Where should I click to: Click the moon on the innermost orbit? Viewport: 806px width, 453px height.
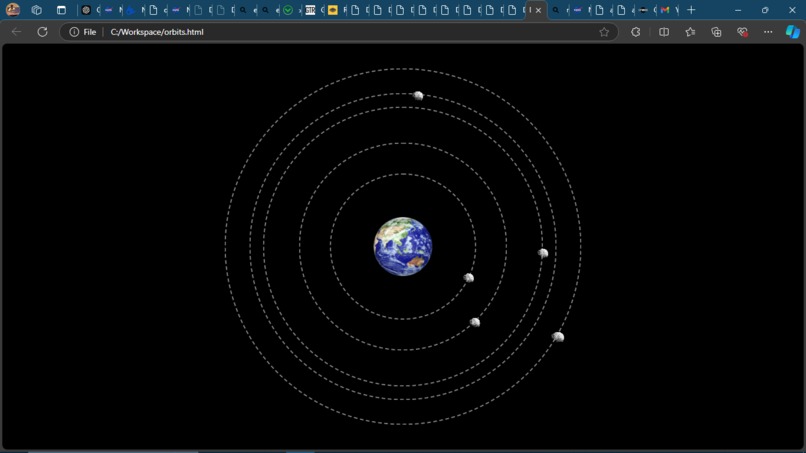coord(468,278)
